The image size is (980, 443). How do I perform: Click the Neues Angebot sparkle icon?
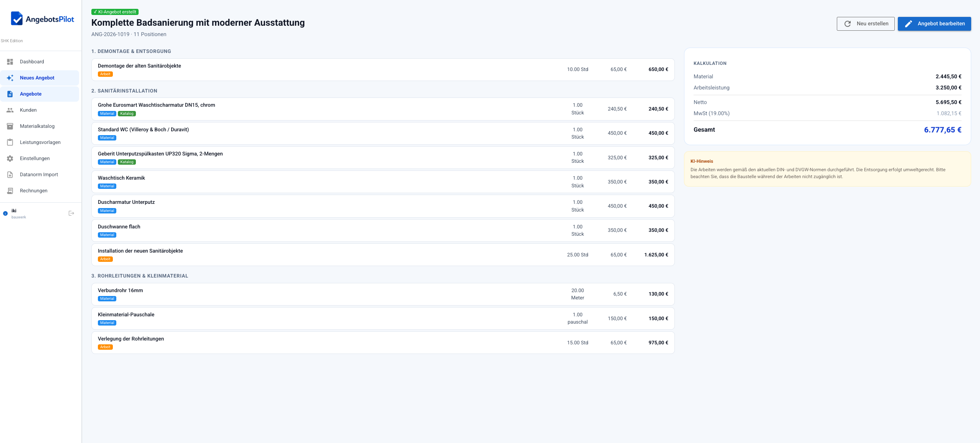pos(10,78)
